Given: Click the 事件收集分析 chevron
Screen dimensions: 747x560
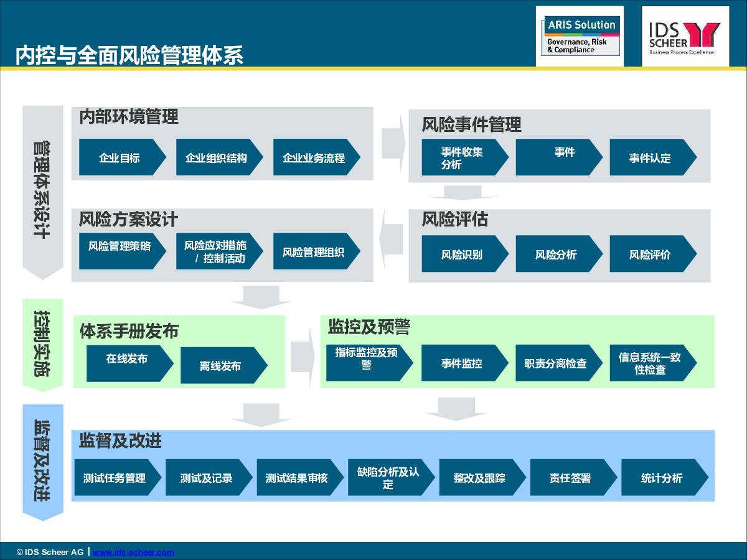Looking at the screenshot, I should pyautogui.click(x=462, y=157).
